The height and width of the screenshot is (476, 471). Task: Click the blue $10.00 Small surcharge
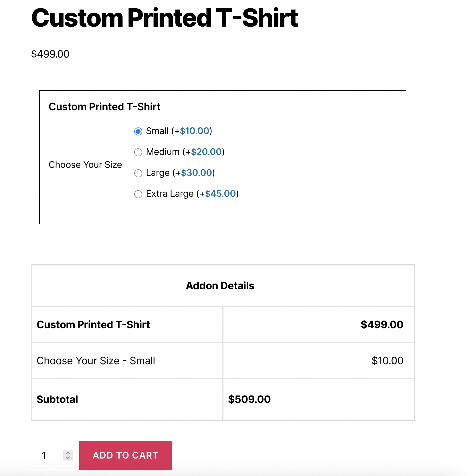[195, 131]
